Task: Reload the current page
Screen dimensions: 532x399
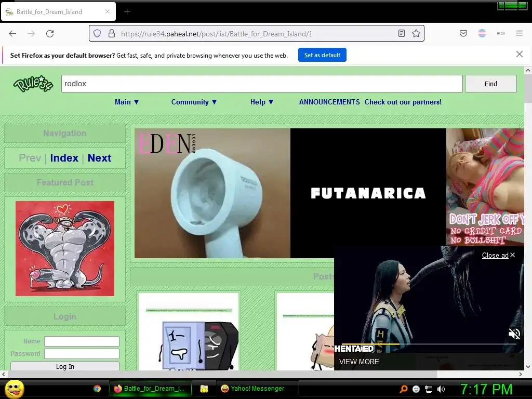Action: click(50, 34)
